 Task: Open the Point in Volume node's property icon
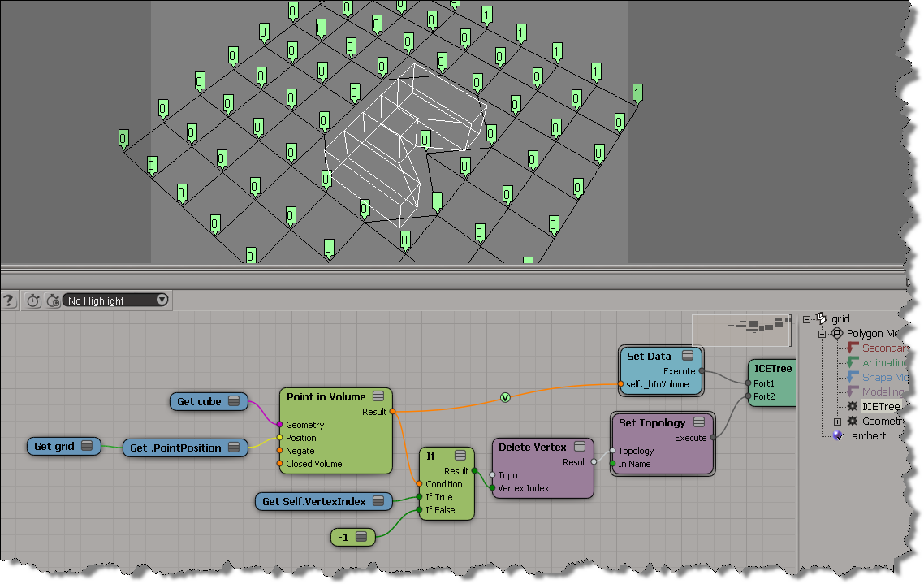coord(378,396)
